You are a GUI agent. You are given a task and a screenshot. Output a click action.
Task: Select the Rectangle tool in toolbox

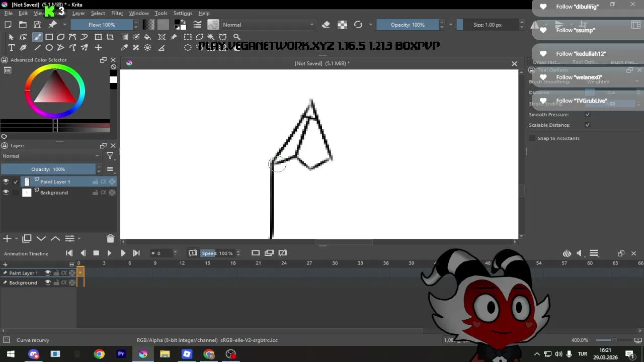coord(49,37)
